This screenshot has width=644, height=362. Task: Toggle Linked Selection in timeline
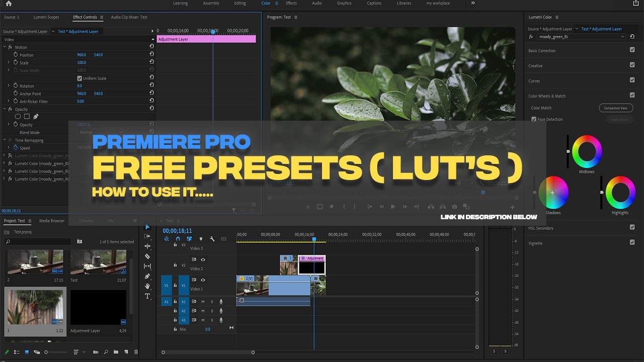point(189,239)
